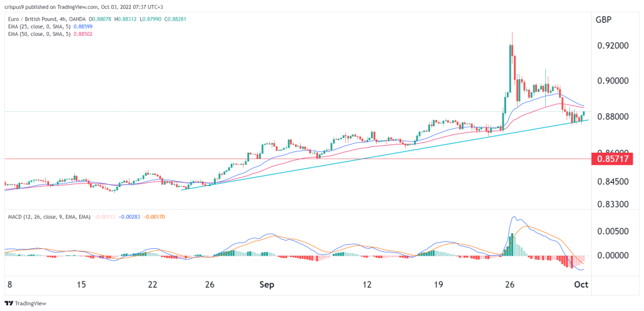Click the 22 date label on time axis

pos(153,285)
